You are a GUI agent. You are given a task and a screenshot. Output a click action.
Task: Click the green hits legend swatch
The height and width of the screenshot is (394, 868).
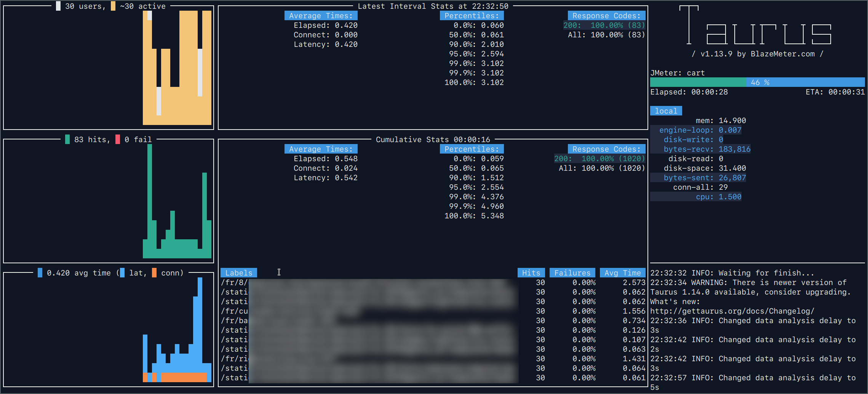67,139
